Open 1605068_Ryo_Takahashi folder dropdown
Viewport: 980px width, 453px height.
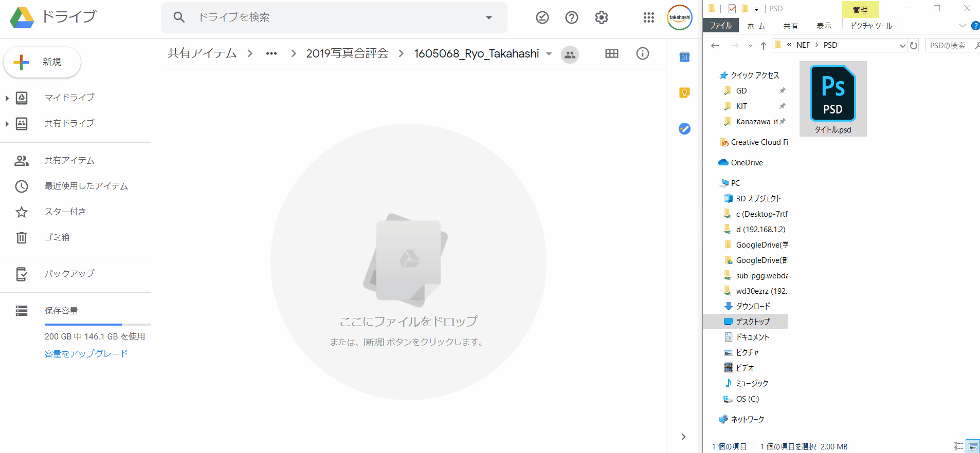[x=549, y=54]
